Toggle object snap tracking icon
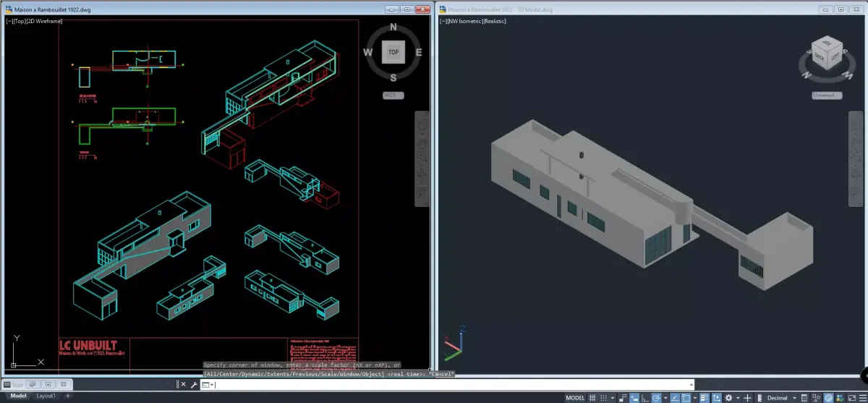 [675, 397]
